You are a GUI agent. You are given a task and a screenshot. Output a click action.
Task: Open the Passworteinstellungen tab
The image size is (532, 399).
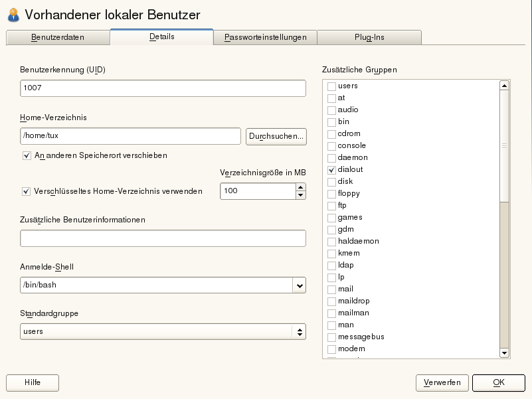point(265,37)
